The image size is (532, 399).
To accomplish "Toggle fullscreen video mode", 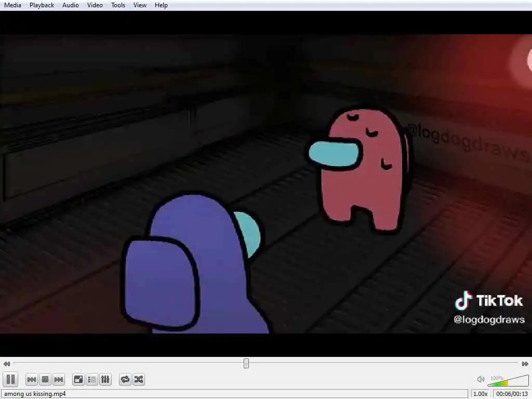I will (78, 379).
